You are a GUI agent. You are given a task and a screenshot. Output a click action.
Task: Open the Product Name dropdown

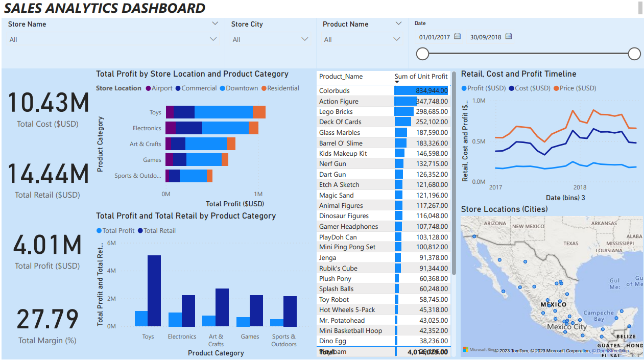click(x=397, y=39)
